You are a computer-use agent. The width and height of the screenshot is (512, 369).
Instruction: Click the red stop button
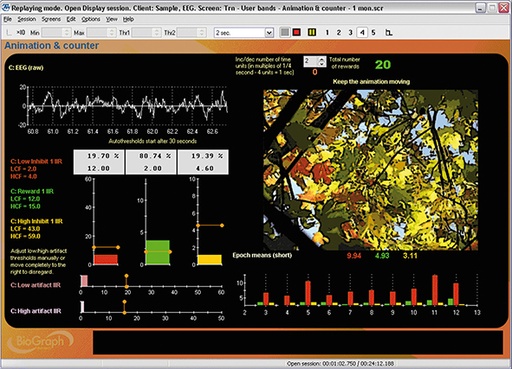tap(296, 32)
